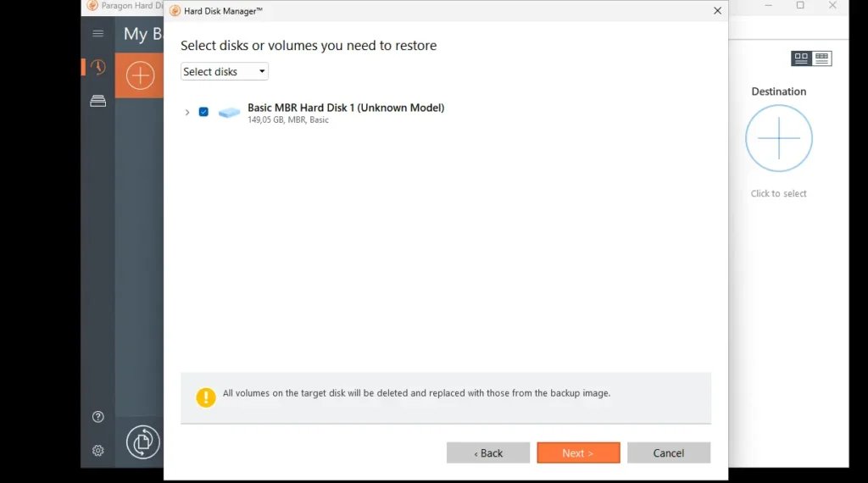868x483 pixels.
Task: Click the yellow warning exclamation icon
Action: tap(206, 397)
